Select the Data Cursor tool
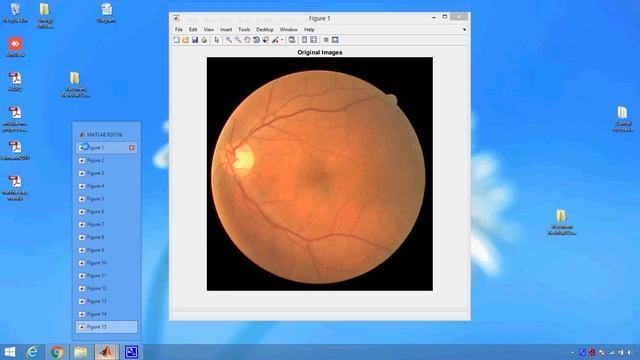This screenshot has width=640, height=360. (x=266, y=40)
